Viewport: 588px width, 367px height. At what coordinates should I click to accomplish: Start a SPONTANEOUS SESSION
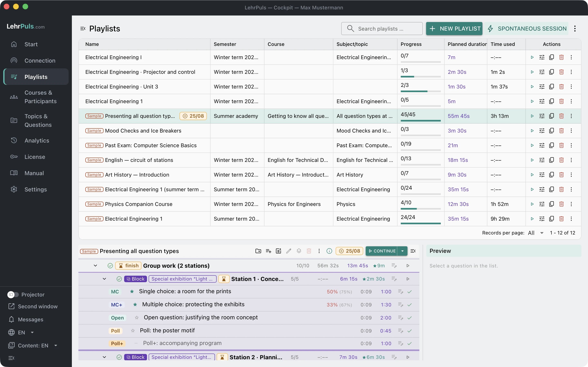tap(526, 29)
